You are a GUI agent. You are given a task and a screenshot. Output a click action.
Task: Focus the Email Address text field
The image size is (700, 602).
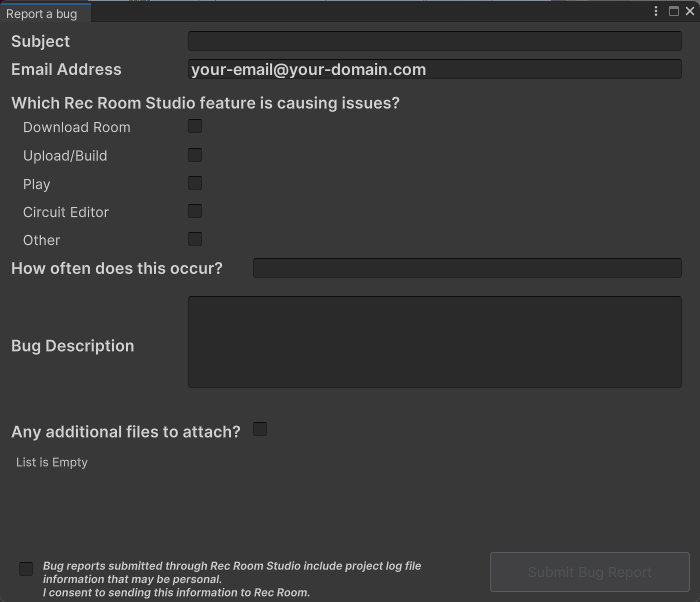coord(434,70)
